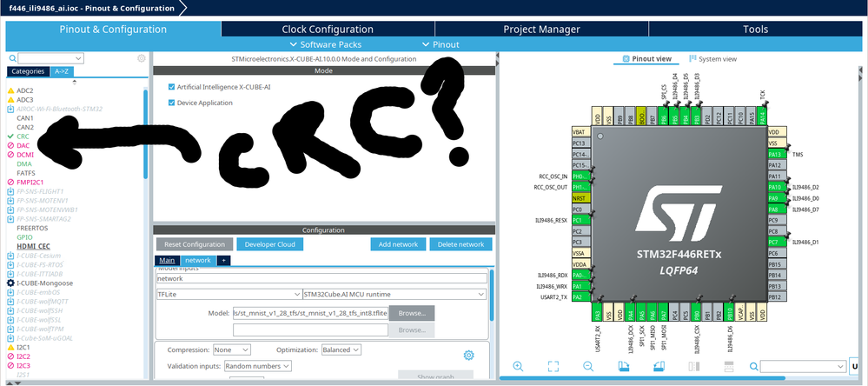Click gear icon beside I-CUBE-Mongoose
This screenshot has height=386, width=868.
10,283
